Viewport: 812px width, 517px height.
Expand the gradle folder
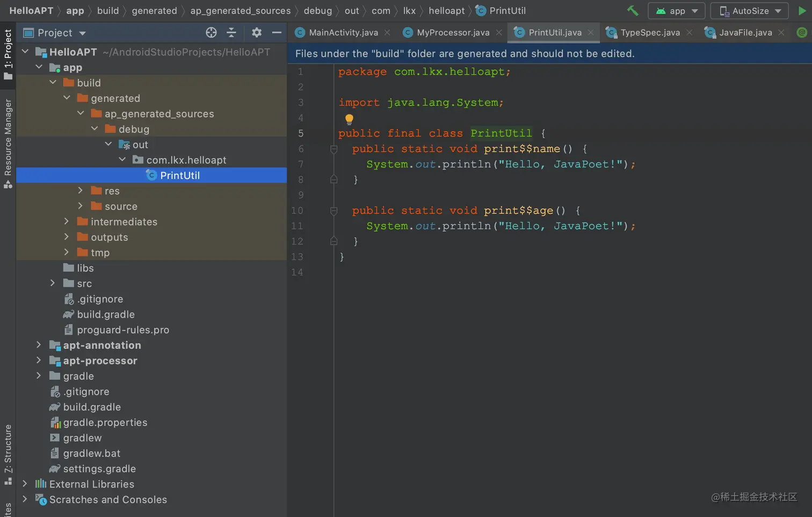click(39, 376)
